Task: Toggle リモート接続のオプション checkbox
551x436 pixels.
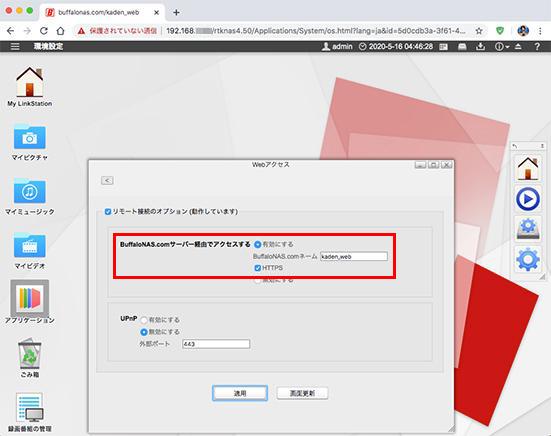Action: click(108, 212)
